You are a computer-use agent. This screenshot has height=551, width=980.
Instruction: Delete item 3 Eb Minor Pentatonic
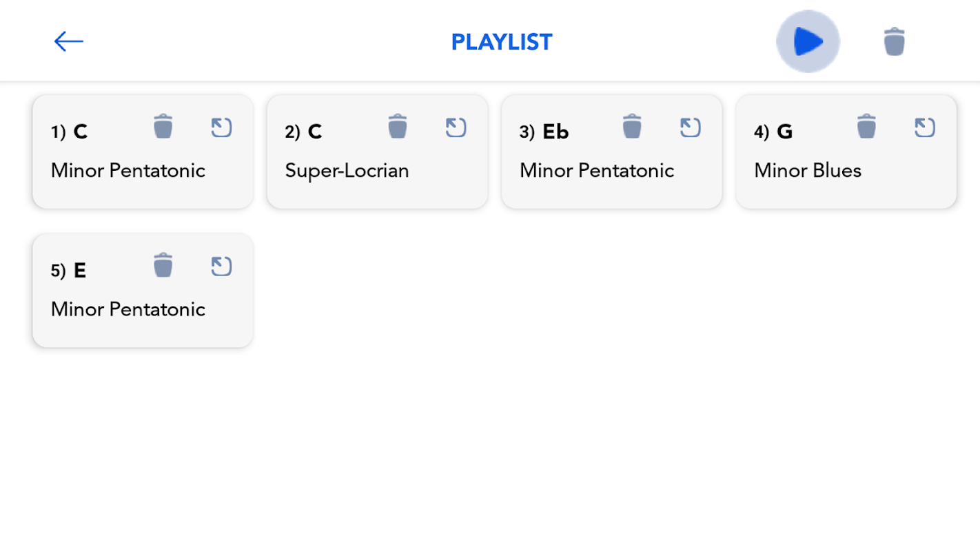point(632,127)
